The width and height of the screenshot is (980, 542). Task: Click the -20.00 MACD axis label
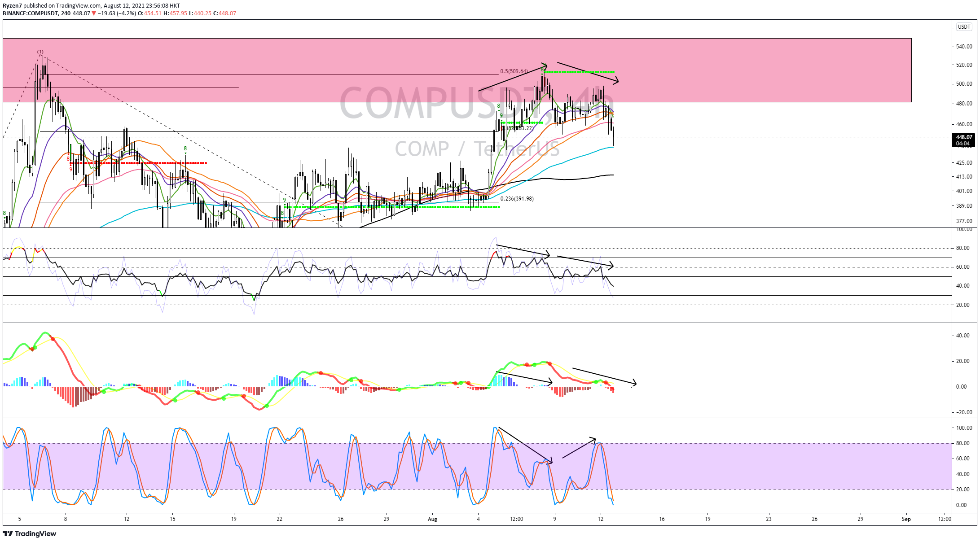click(x=963, y=412)
